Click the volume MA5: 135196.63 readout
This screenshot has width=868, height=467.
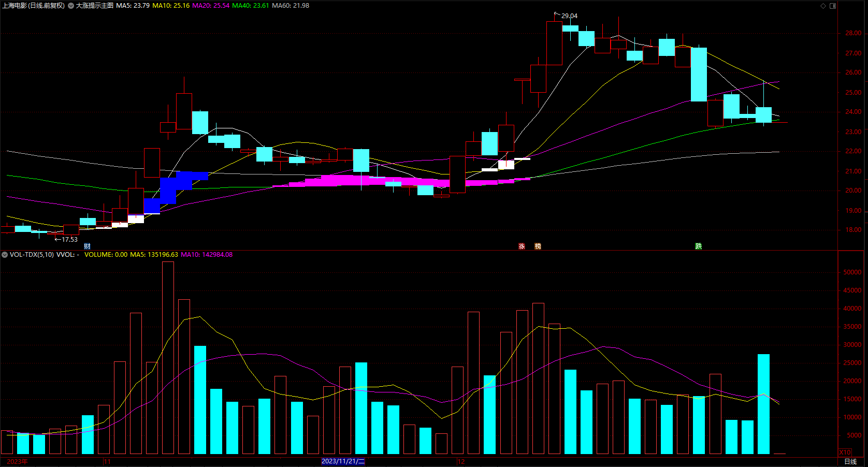click(x=154, y=255)
